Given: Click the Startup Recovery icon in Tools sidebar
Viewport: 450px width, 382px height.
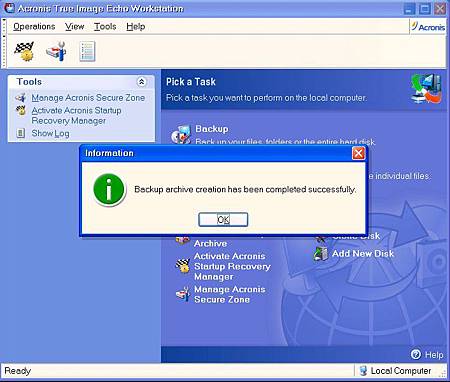Looking at the screenshot, I should click(x=21, y=110).
